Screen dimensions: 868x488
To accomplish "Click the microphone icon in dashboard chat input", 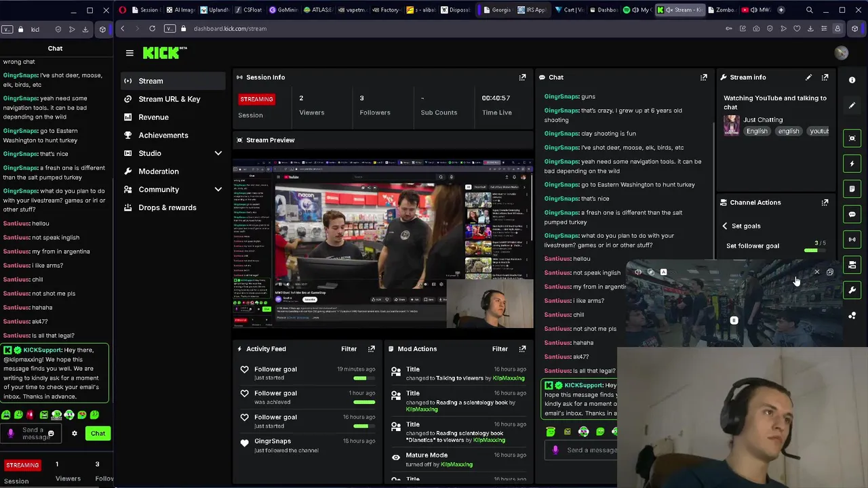I will 555,450.
